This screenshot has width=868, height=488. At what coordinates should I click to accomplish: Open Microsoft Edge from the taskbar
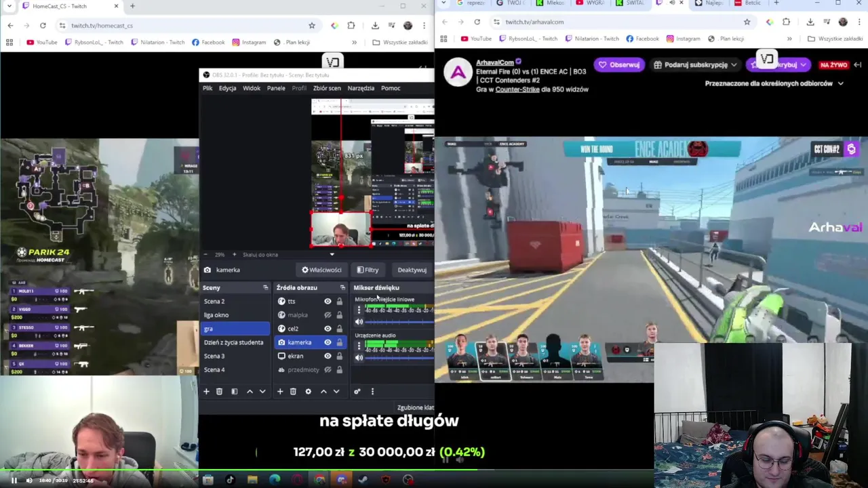click(275, 480)
